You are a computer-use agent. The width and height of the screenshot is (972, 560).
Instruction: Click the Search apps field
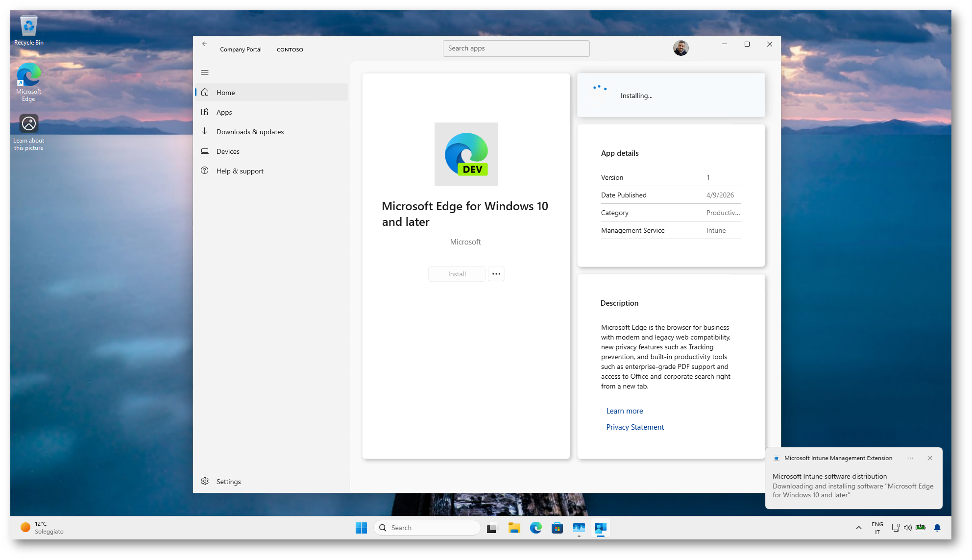click(x=515, y=49)
